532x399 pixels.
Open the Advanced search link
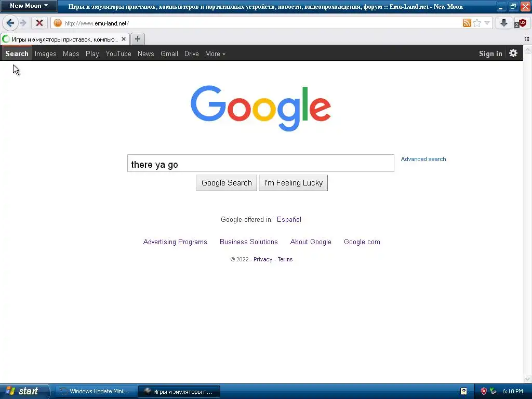click(x=423, y=159)
